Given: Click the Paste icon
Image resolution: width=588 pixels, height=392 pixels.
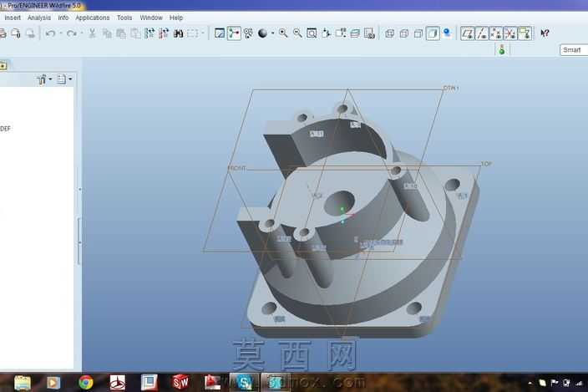Looking at the screenshot, I should point(121,33).
